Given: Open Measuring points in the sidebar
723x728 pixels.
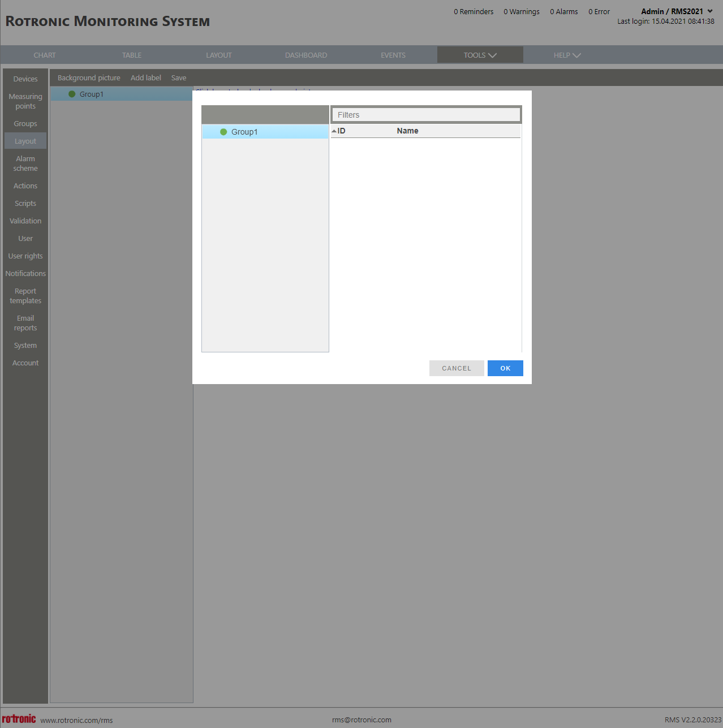Looking at the screenshot, I should pyautogui.click(x=25, y=101).
